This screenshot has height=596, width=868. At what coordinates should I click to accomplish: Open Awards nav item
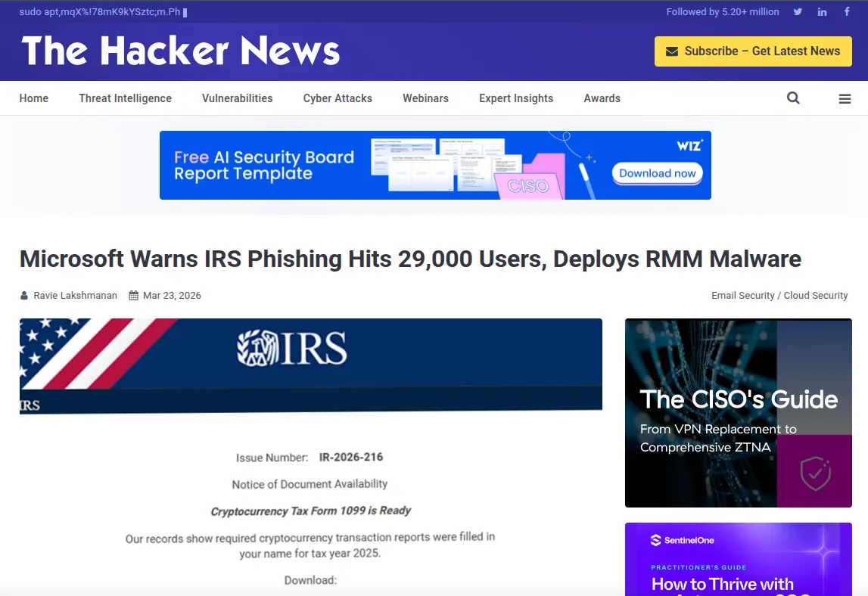click(602, 98)
